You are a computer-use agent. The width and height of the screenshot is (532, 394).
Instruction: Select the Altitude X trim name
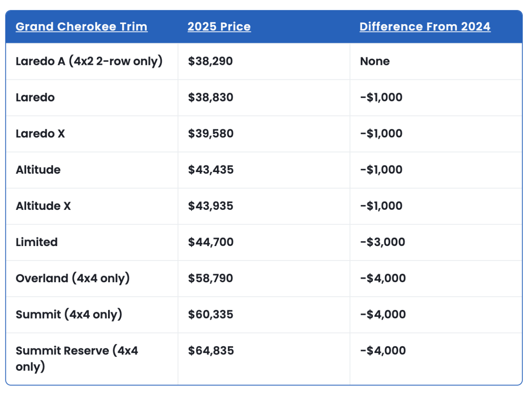[43, 206]
